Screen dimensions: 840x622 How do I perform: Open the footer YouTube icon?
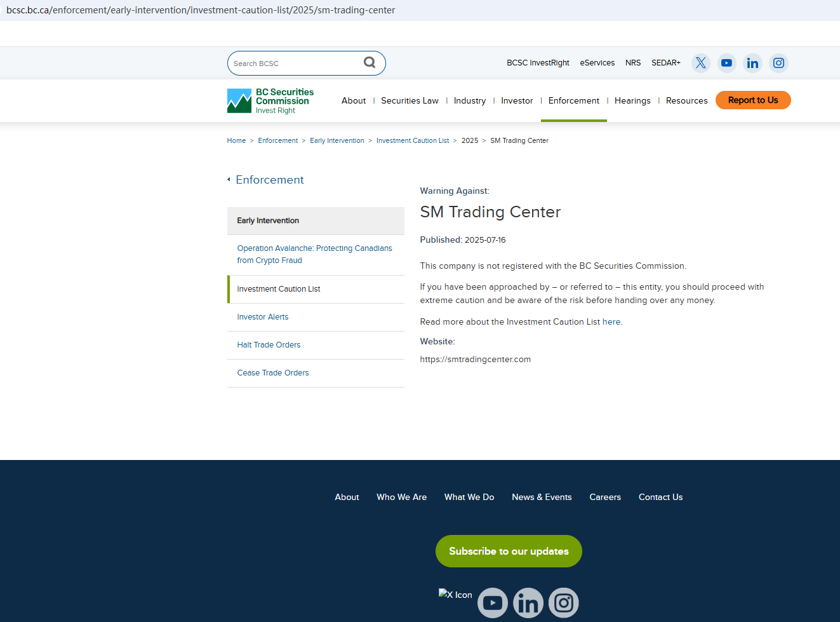click(x=493, y=603)
